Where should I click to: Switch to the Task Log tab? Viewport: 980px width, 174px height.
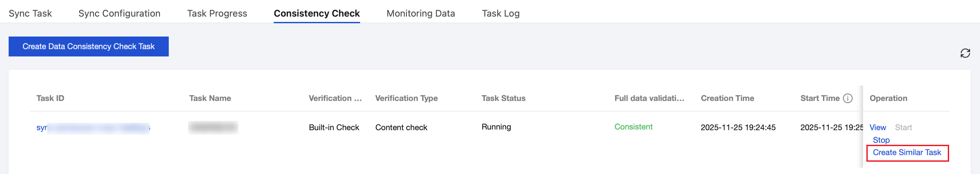click(x=500, y=14)
